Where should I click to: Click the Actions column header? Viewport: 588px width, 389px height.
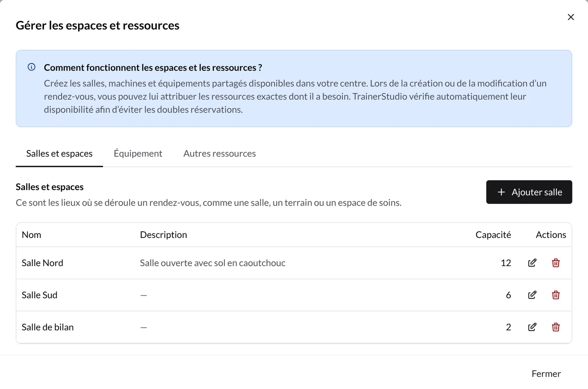point(551,235)
